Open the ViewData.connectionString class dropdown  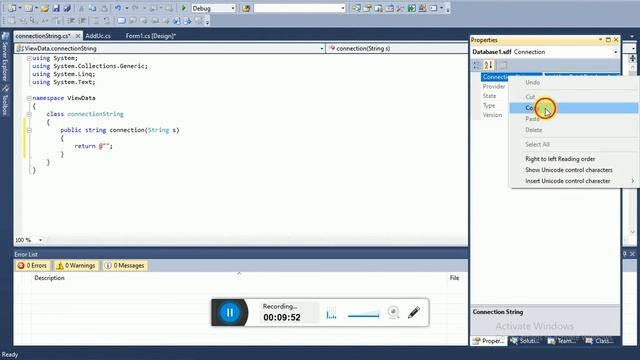pos(321,49)
